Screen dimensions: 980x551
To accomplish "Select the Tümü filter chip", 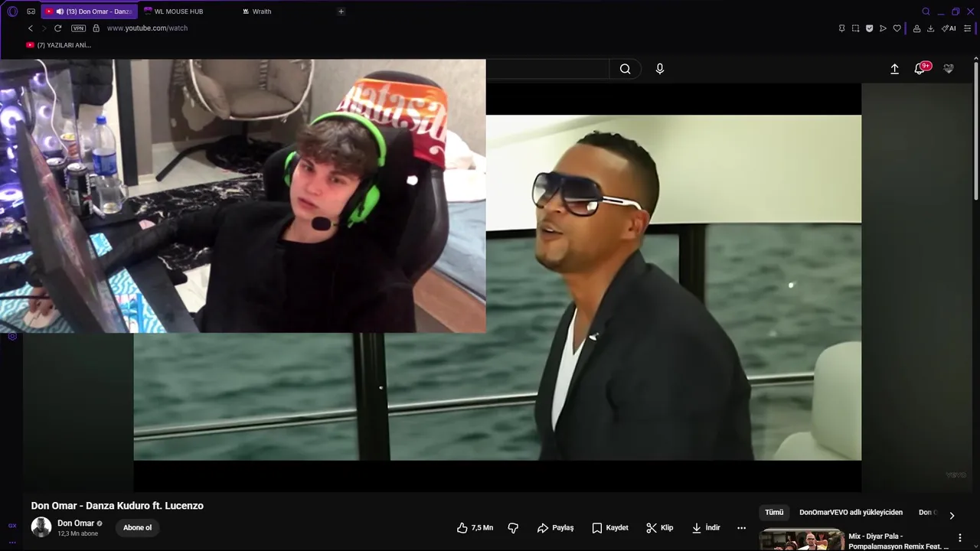I will [774, 513].
